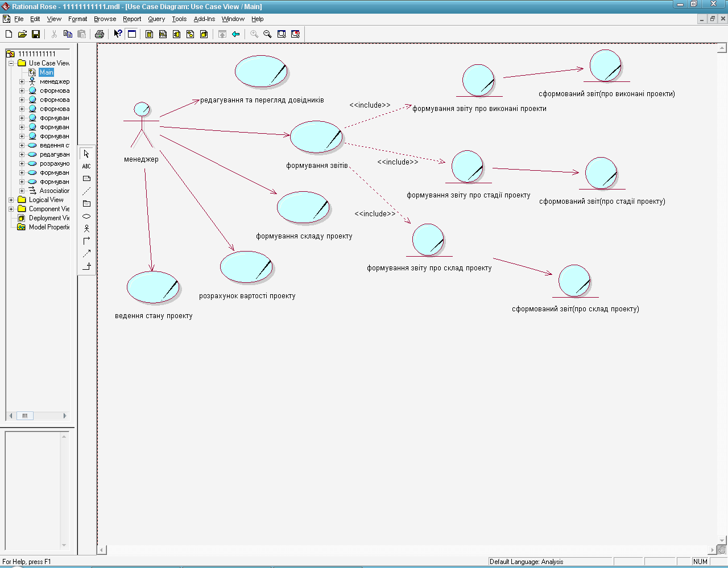Click the diagram's scroll-right arrow at the bottom
The height and width of the screenshot is (568, 728).
point(712,550)
